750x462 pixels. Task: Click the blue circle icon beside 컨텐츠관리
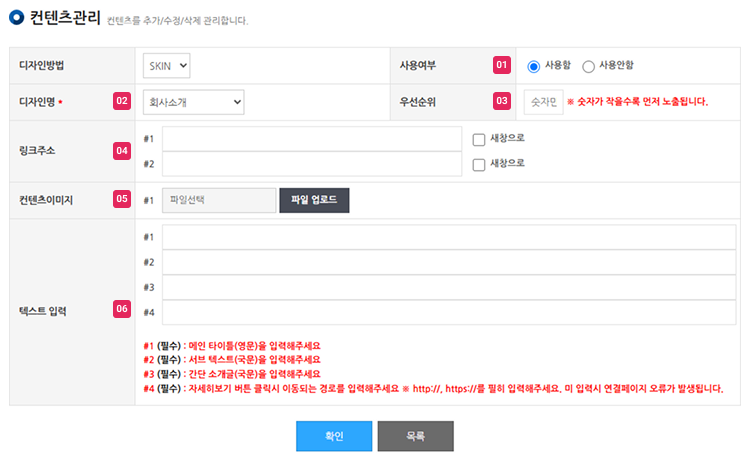[17, 18]
